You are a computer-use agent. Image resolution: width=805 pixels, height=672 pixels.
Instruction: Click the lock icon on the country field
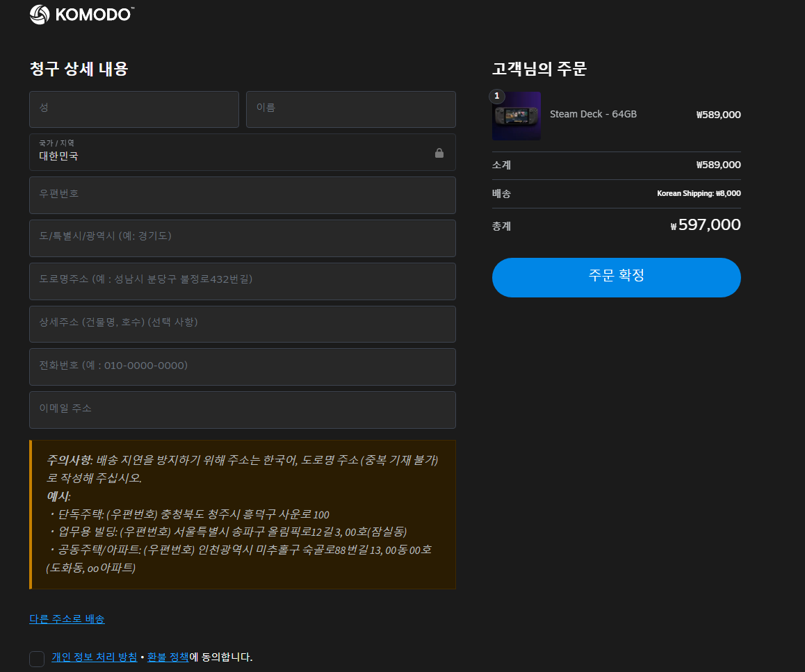(439, 152)
